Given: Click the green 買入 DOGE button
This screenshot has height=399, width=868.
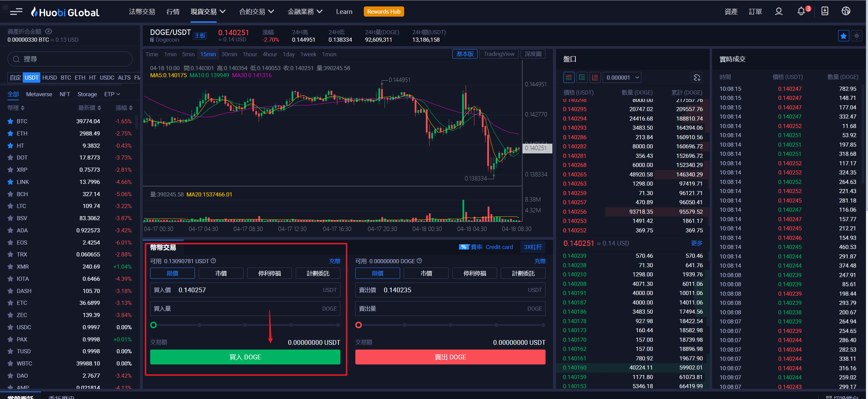Looking at the screenshot, I should (245, 357).
